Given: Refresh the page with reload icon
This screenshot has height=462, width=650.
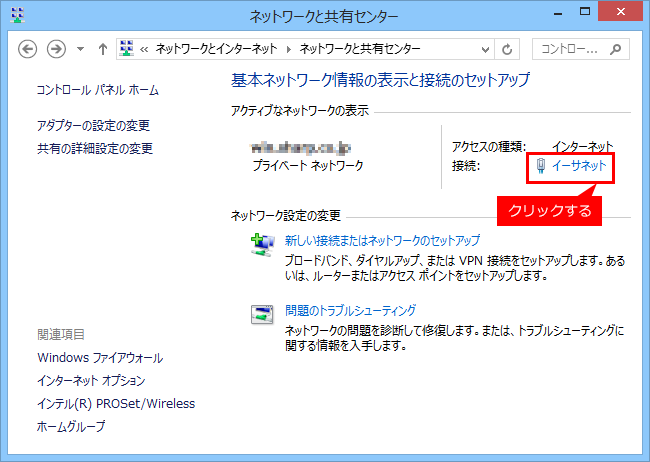Looking at the screenshot, I should tap(507, 49).
